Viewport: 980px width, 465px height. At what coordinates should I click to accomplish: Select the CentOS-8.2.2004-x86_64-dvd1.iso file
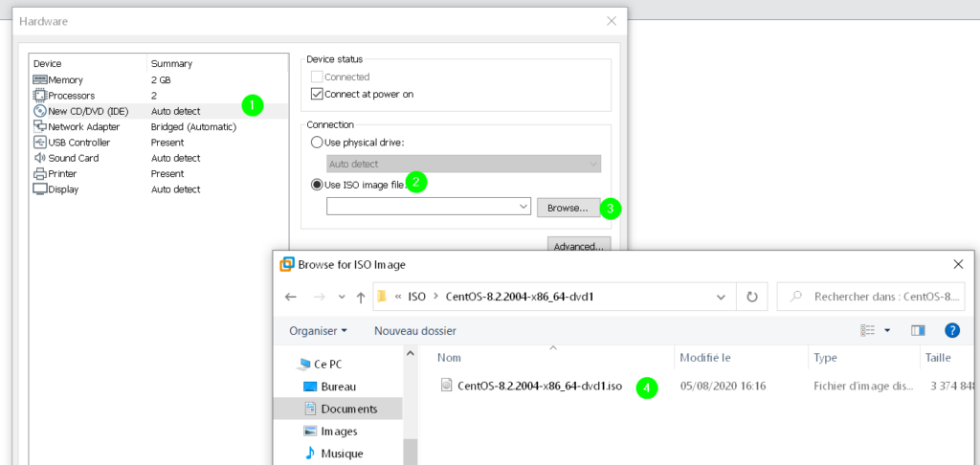click(x=540, y=387)
